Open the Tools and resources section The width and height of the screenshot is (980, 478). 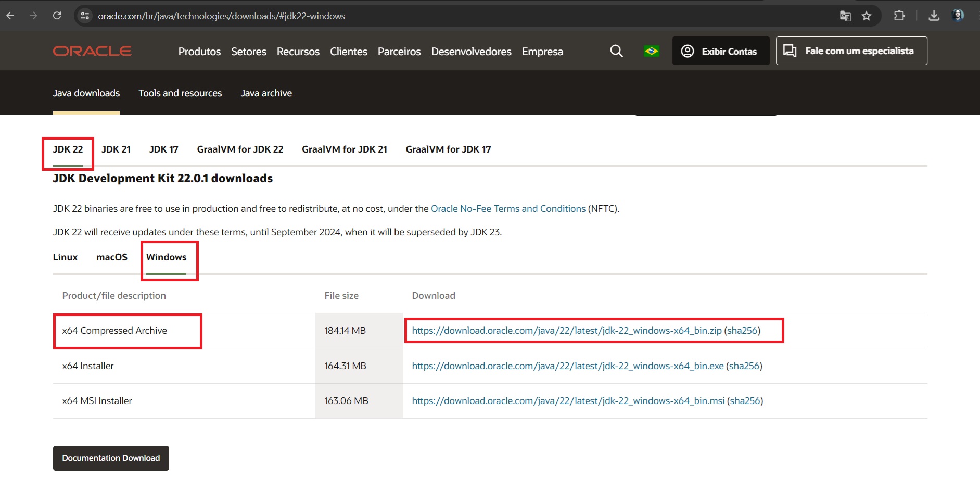(x=180, y=93)
